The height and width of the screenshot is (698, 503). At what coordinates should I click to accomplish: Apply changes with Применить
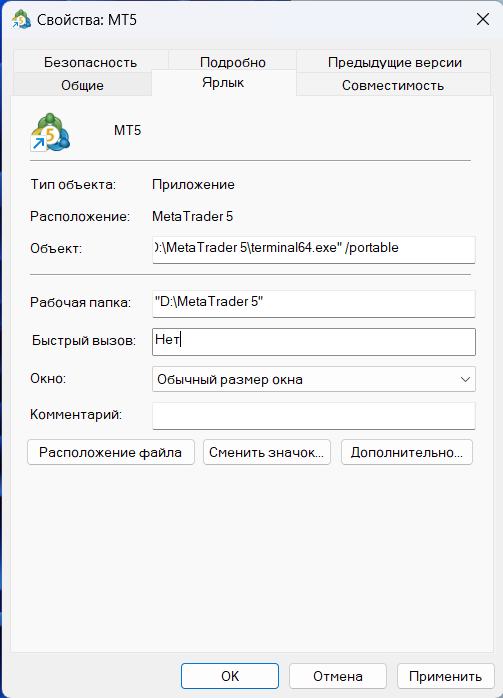tap(446, 676)
